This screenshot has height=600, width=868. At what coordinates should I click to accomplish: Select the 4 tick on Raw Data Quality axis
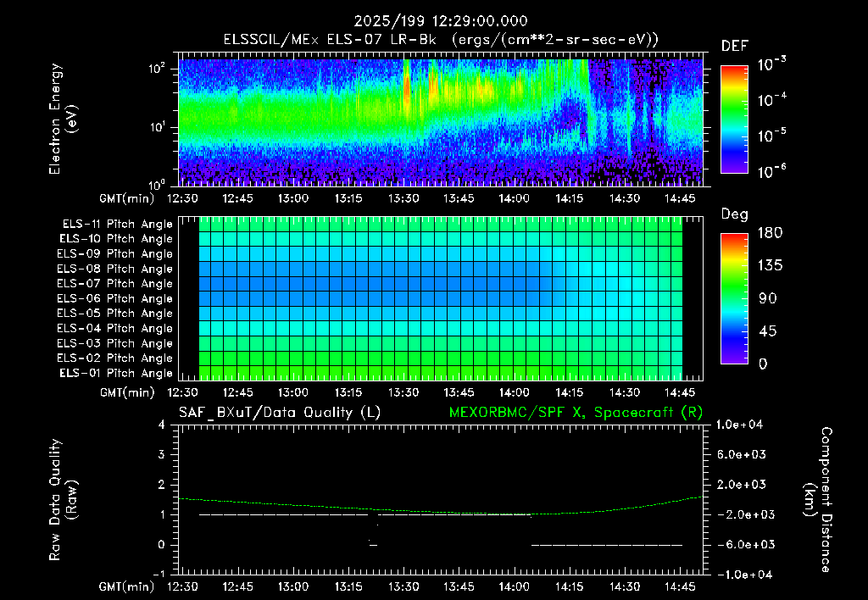161,425
